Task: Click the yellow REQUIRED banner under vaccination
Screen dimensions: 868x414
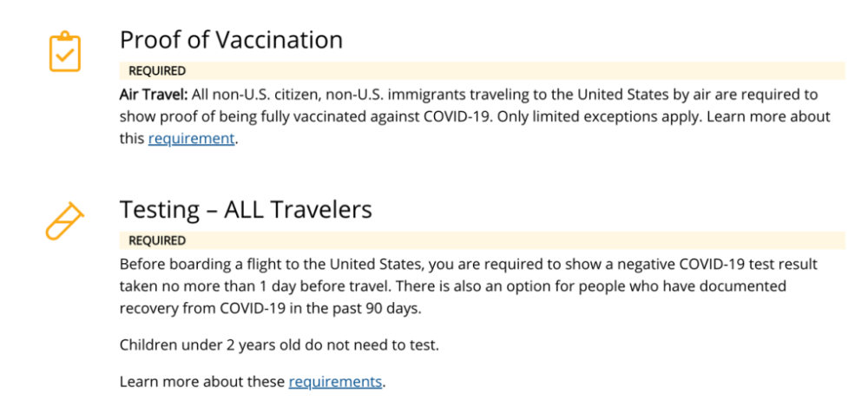Action: coord(482,71)
